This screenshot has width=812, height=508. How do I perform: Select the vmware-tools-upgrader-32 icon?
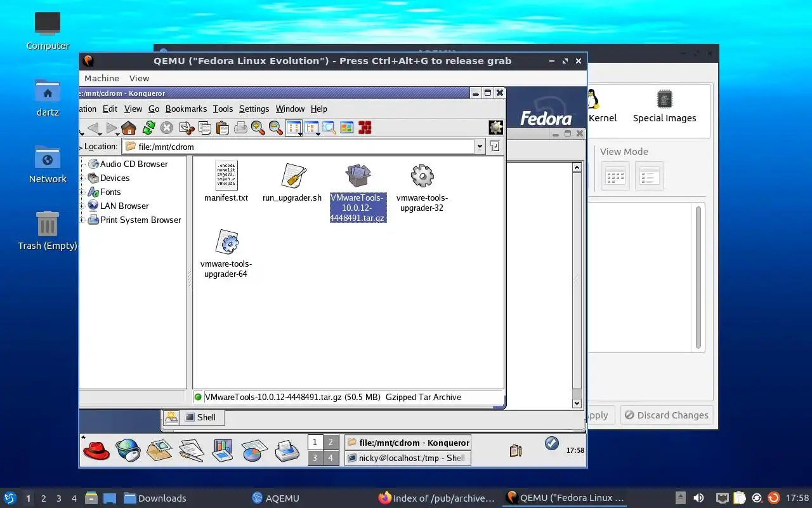click(x=422, y=176)
